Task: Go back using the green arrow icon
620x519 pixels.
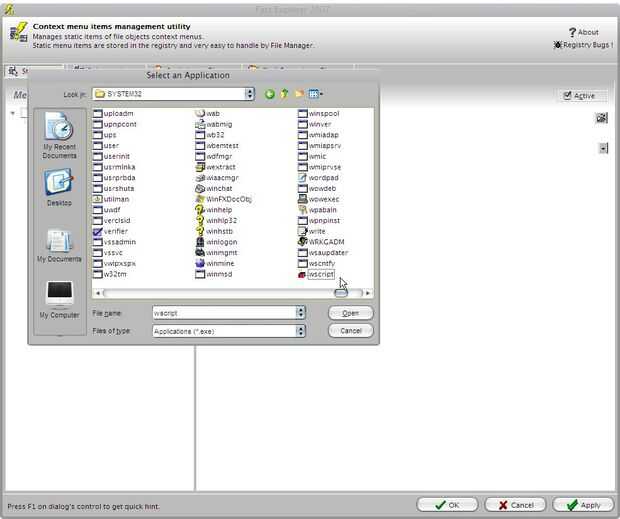Action: (270, 94)
